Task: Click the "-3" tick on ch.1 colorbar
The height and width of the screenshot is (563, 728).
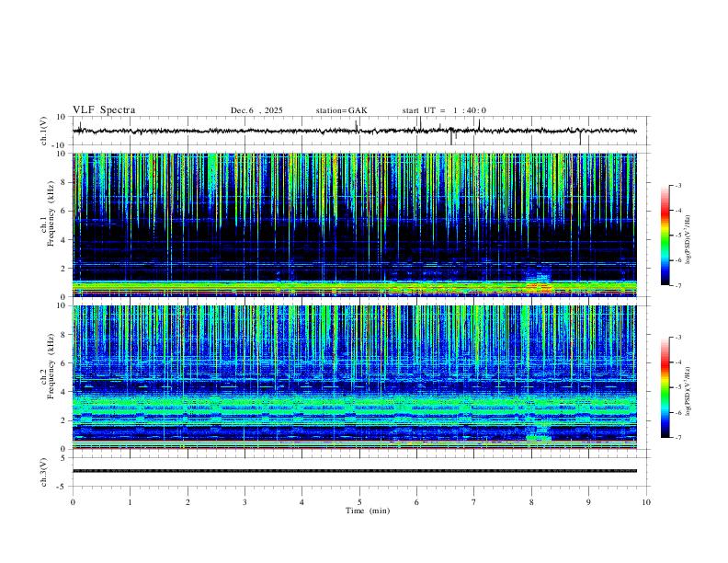Action: pos(677,185)
